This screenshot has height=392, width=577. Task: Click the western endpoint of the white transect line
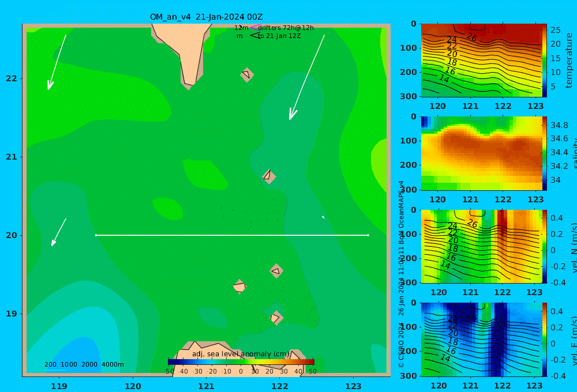click(96, 235)
